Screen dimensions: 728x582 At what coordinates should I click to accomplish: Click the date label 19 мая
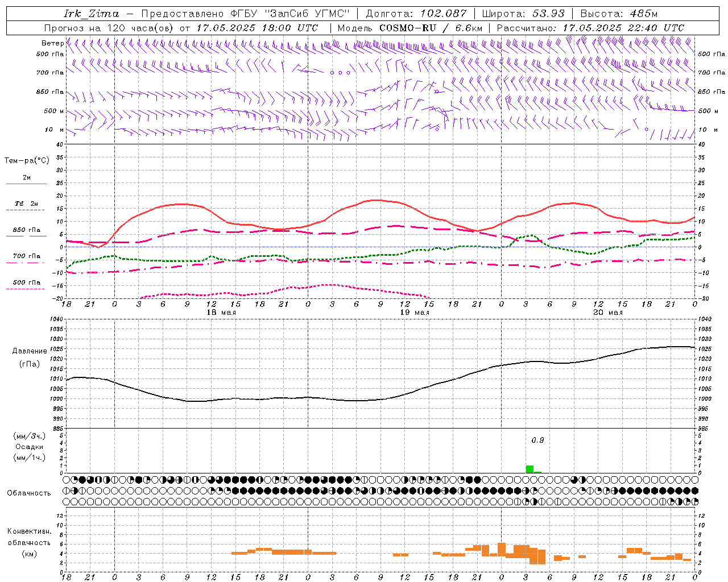click(x=415, y=313)
